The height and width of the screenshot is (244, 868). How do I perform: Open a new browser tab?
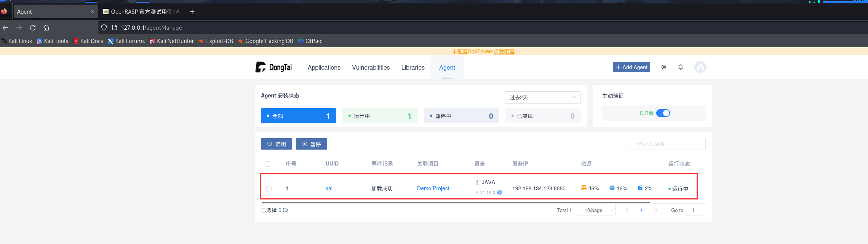(x=192, y=12)
